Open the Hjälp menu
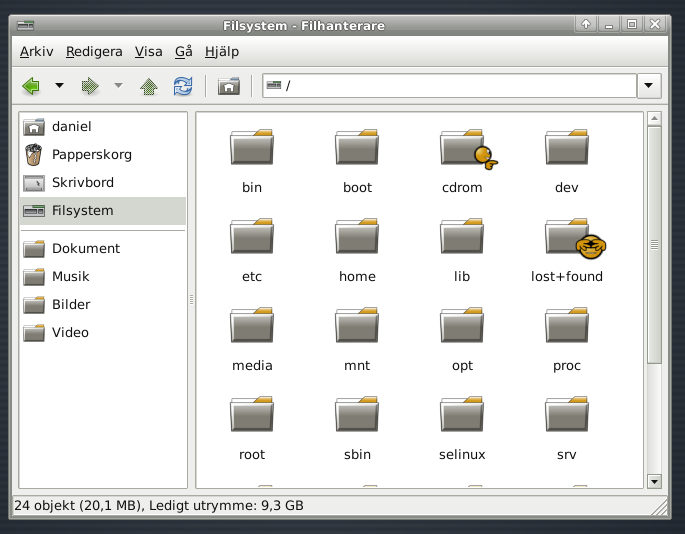 (x=222, y=52)
